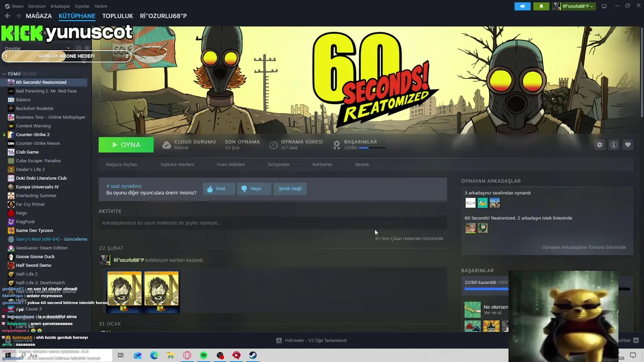This screenshot has width=644, height=362.
Task: Add the game to favorites with the heart icon
Action: point(627,145)
